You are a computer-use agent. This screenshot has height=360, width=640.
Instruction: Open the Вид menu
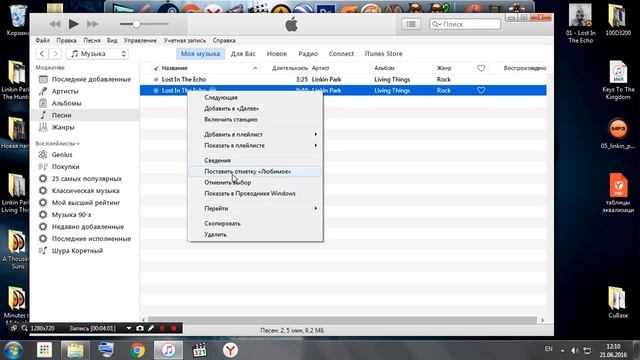click(x=112, y=40)
